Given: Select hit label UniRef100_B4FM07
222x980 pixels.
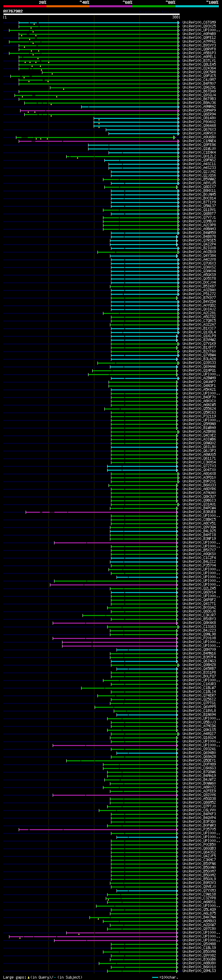Looking at the screenshot, I should coord(199,84).
